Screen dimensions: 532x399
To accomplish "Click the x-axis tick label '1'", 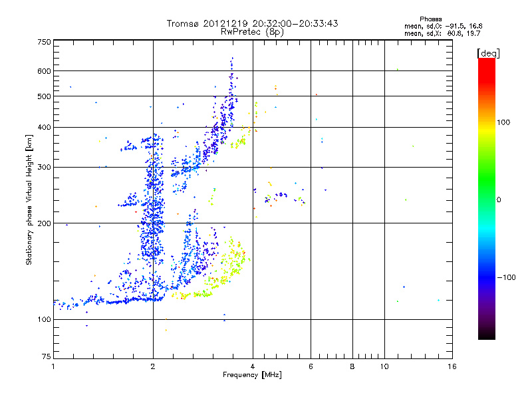I will tap(53, 366).
